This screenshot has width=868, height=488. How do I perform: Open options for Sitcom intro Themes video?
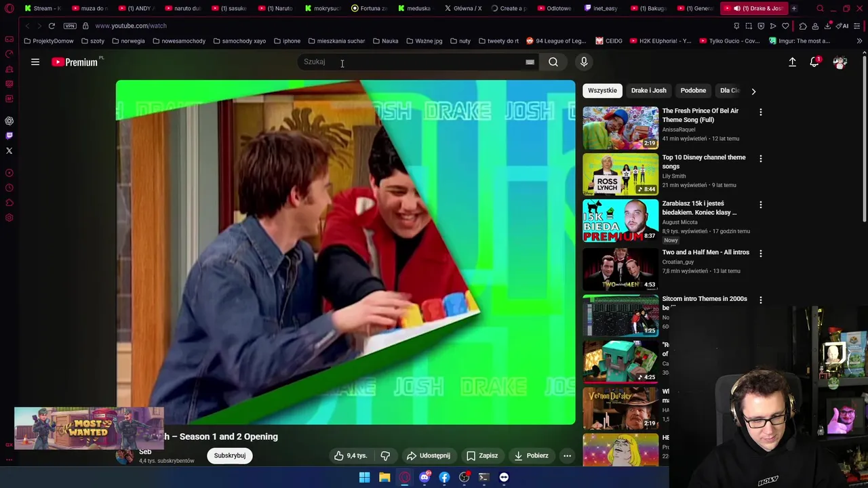(x=760, y=300)
